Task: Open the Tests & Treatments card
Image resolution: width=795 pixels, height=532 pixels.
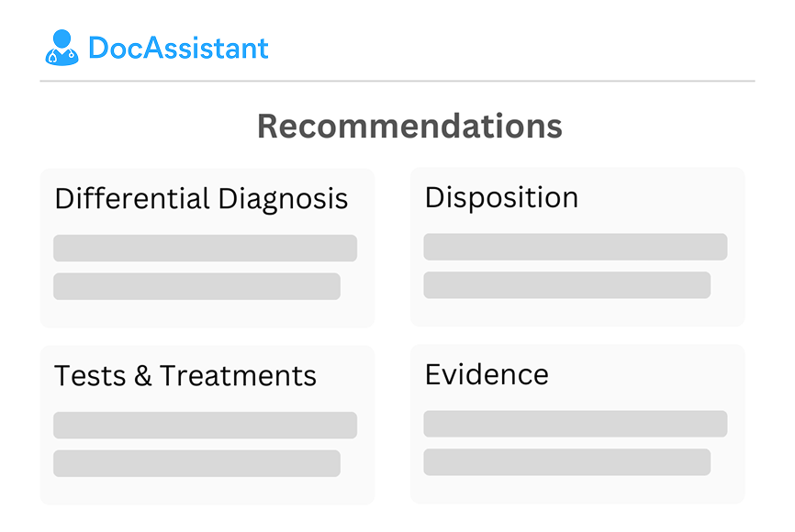Action: click(x=207, y=425)
